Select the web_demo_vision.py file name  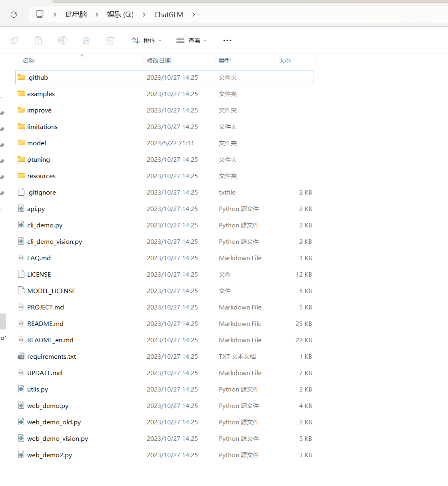click(x=58, y=438)
